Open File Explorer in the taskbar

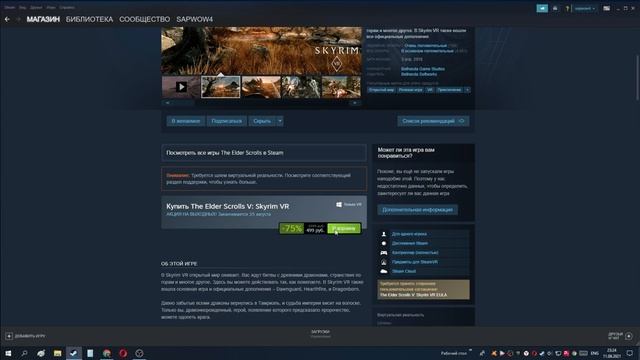[58, 353]
